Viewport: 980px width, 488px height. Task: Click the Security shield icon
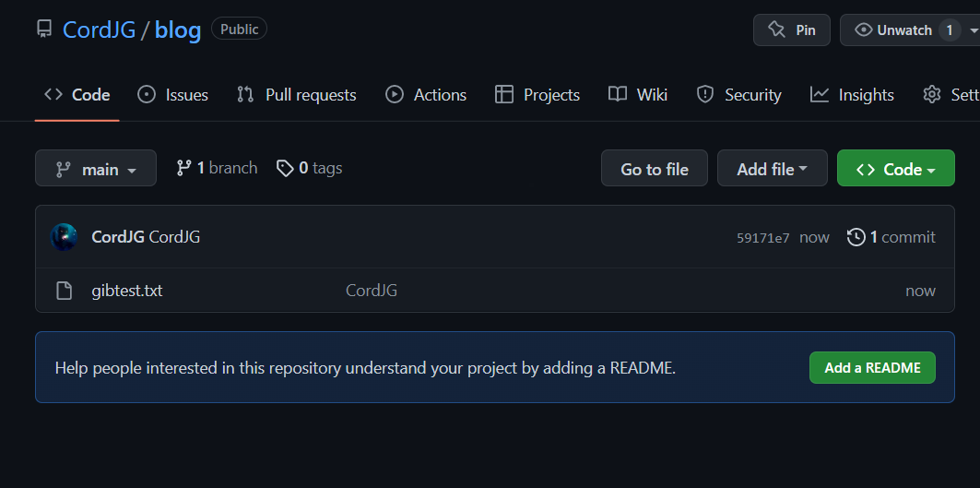(705, 95)
